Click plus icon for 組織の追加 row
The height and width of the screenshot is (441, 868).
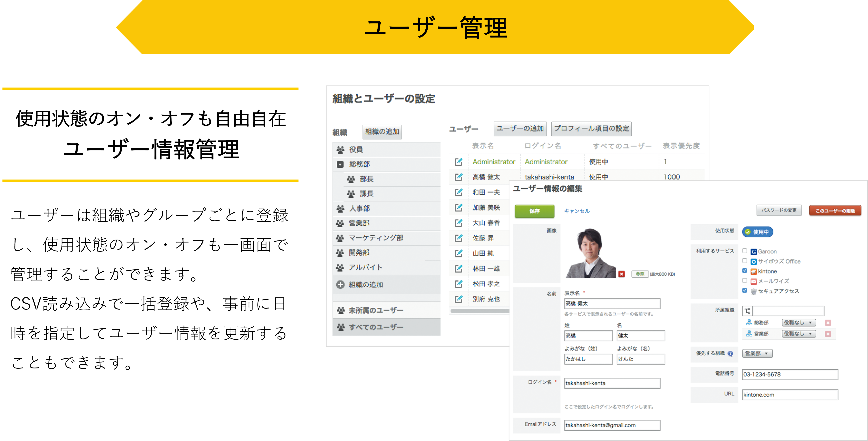pos(340,284)
